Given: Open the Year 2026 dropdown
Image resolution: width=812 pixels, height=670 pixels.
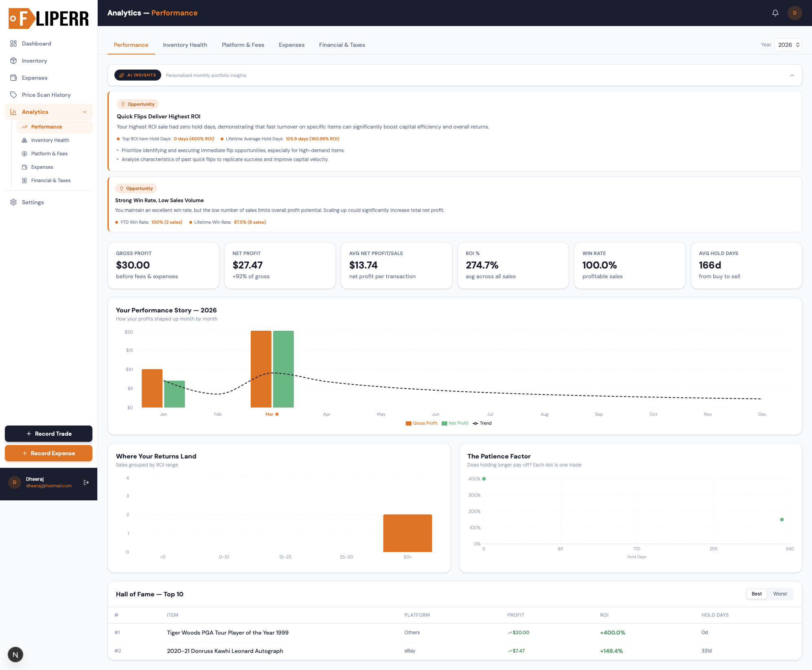Looking at the screenshot, I should (x=788, y=45).
